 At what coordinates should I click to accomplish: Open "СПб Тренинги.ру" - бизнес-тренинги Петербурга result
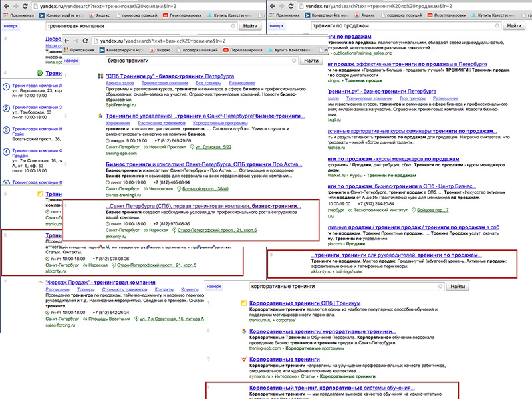pyautogui.click(x=170, y=76)
